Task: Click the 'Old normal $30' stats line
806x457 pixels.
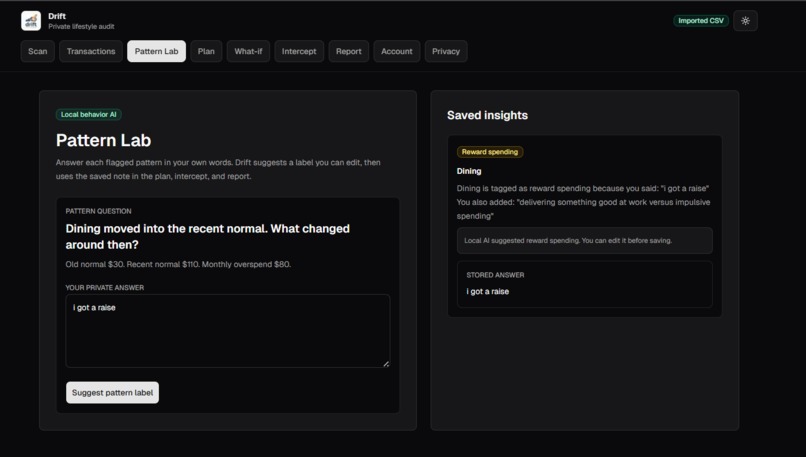Action: pyautogui.click(x=178, y=264)
